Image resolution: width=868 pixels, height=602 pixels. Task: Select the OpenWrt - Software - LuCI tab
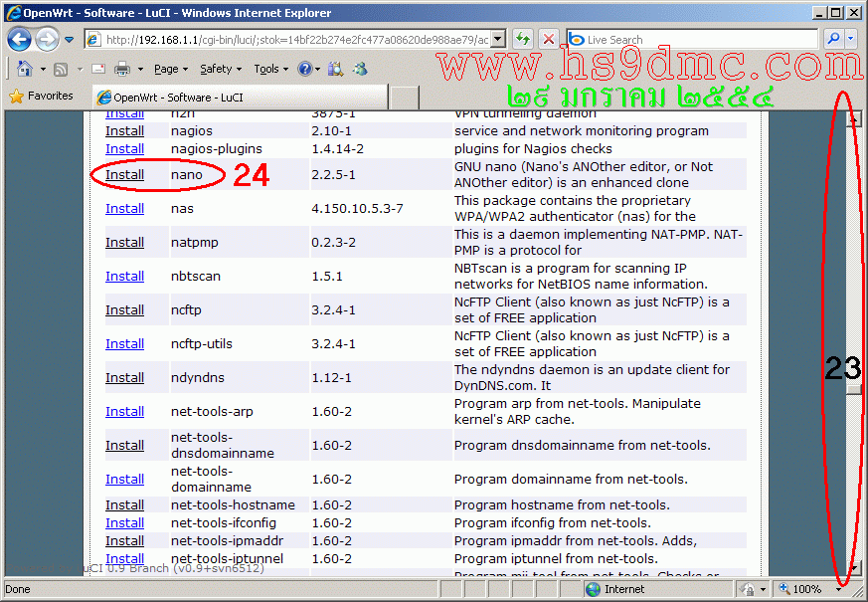click(240, 98)
